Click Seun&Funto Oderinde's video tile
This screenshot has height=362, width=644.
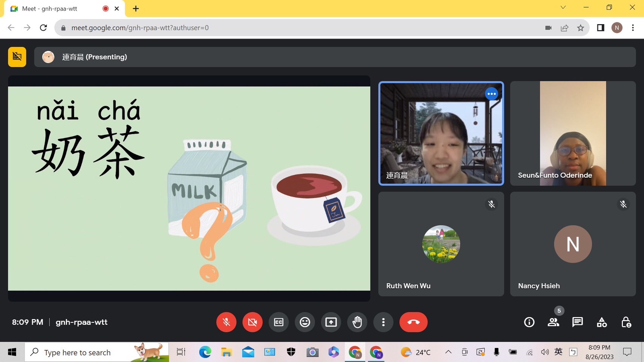click(x=573, y=133)
